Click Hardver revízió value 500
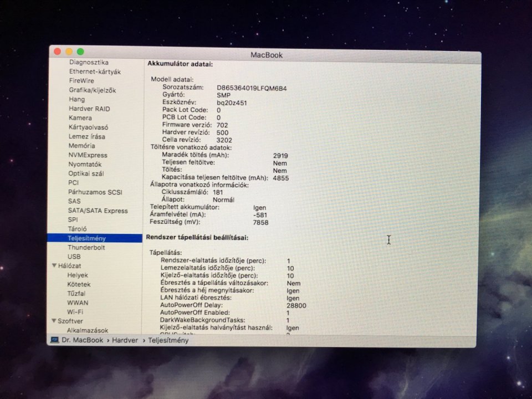Image resolution: width=532 pixels, height=399 pixels. (222, 132)
